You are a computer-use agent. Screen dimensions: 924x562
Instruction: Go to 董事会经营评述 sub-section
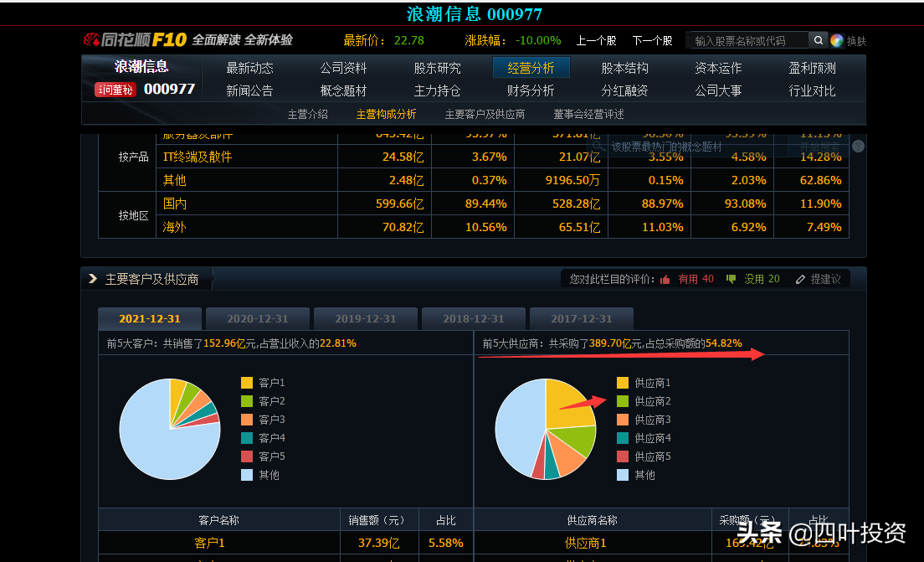pyautogui.click(x=588, y=115)
